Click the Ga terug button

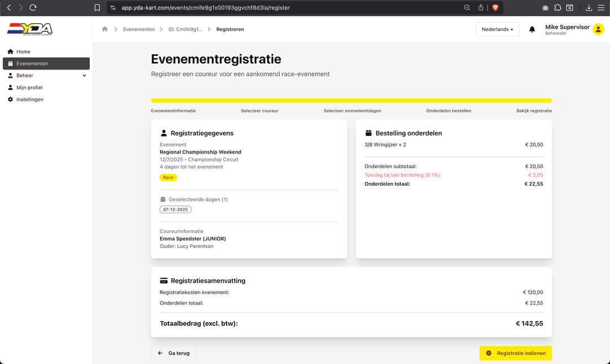(x=173, y=353)
